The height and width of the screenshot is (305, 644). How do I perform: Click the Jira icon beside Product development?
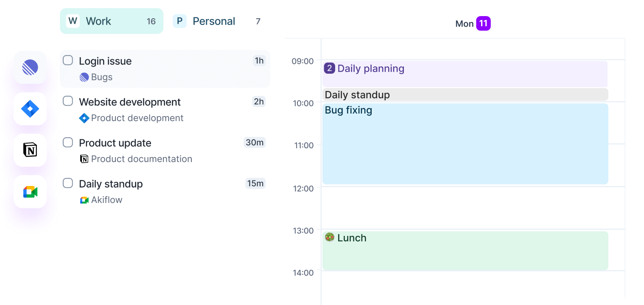tap(84, 118)
